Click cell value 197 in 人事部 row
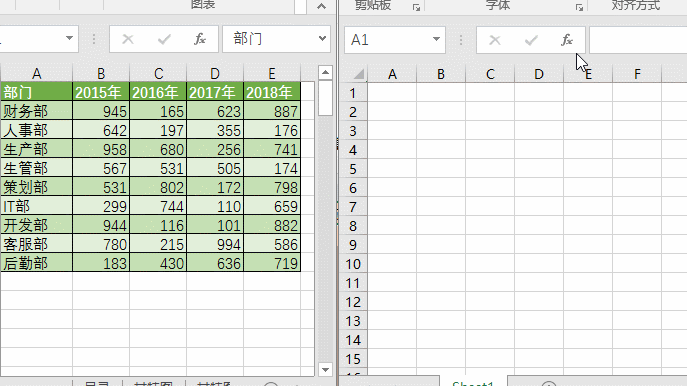The height and width of the screenshot is (386, 687). pyautogui.click(x=158, y=130)
